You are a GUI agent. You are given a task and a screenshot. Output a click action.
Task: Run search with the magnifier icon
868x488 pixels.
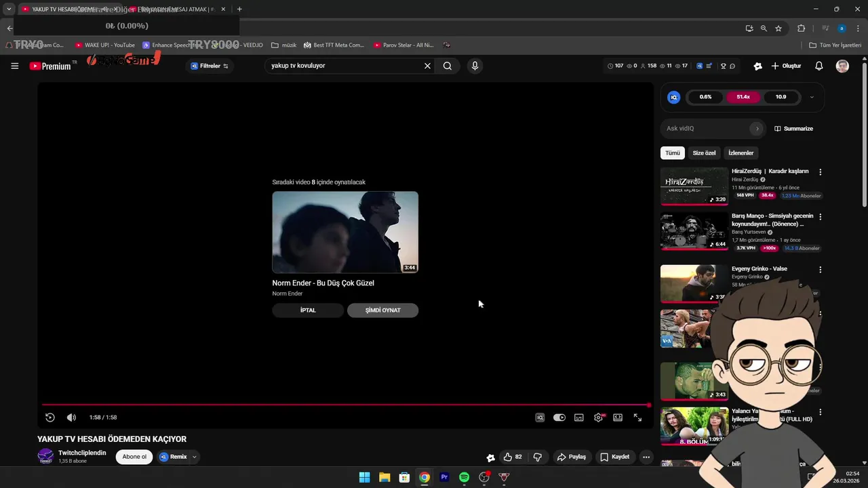[448, 66]
